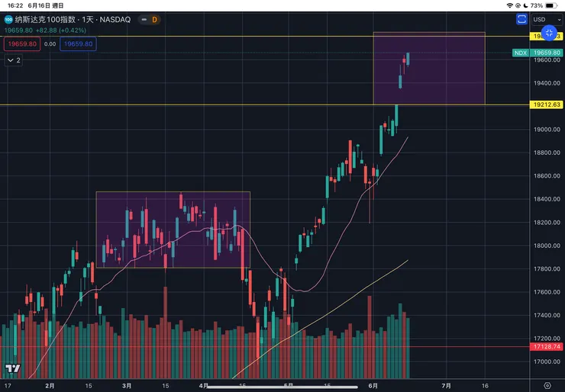
Task: Tap the battery 73% indicator
Action: (544, 5)
